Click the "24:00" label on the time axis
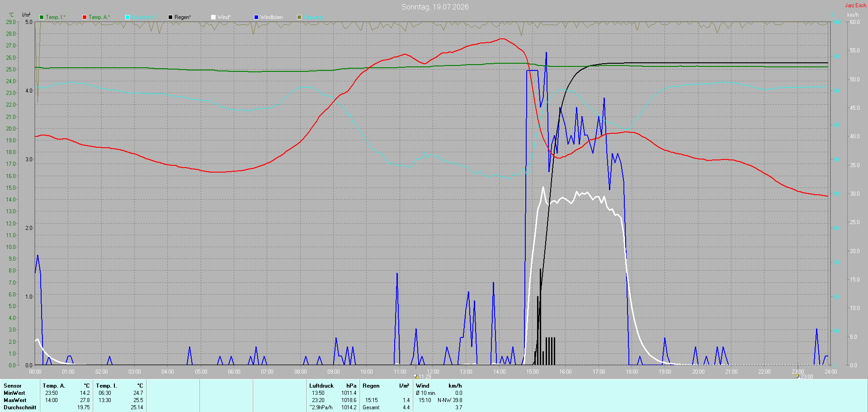The height and width of the screenshot is (412, 868). (x=831, y=372)
